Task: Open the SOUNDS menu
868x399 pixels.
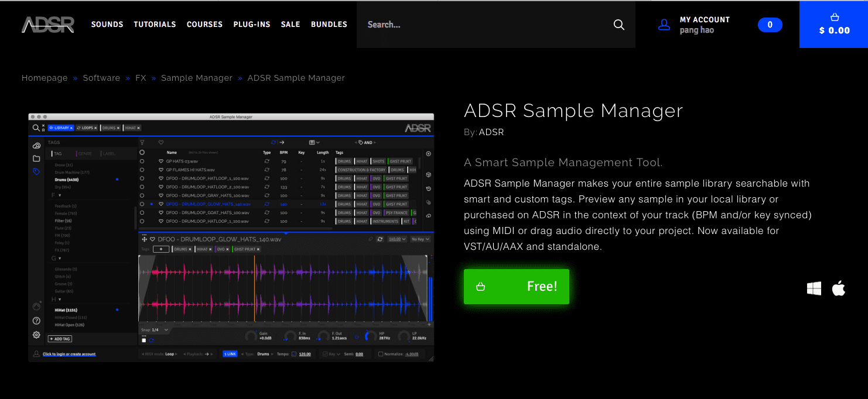Action: [x=107, y=25]
